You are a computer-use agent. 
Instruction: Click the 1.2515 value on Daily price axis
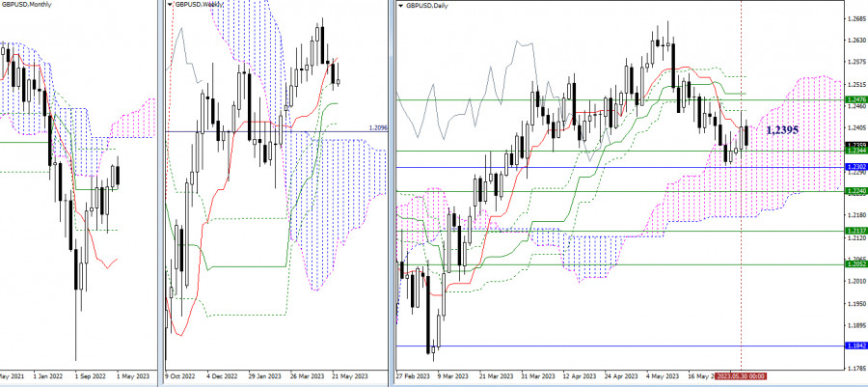(857, 85)
